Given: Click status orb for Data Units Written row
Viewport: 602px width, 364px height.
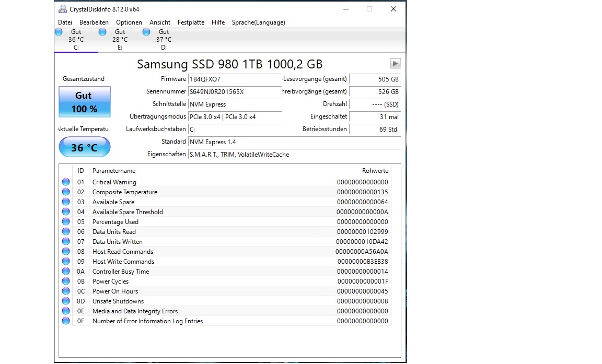Looking at the screenshot, I should [x=66, y=242].
